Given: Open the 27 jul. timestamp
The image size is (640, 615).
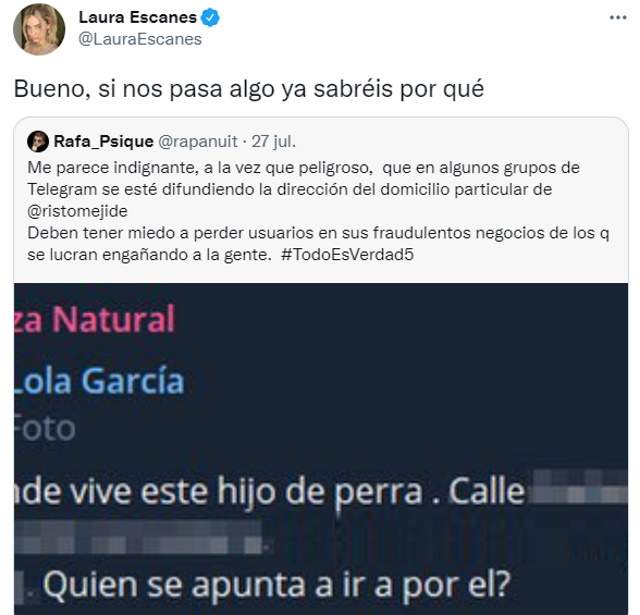Looking at the screenshot, I should pyautogui.click(x=273, y=142).
